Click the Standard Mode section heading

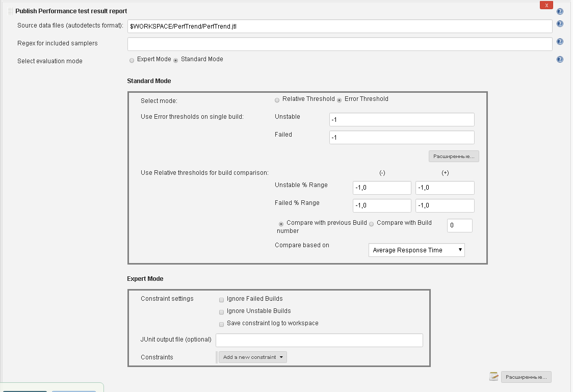pos(149,81)
